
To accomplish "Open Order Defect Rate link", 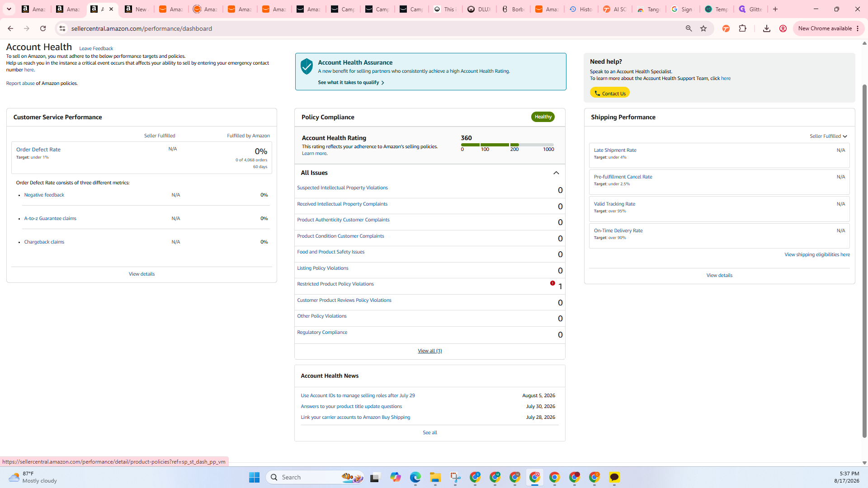I will 38,150.
